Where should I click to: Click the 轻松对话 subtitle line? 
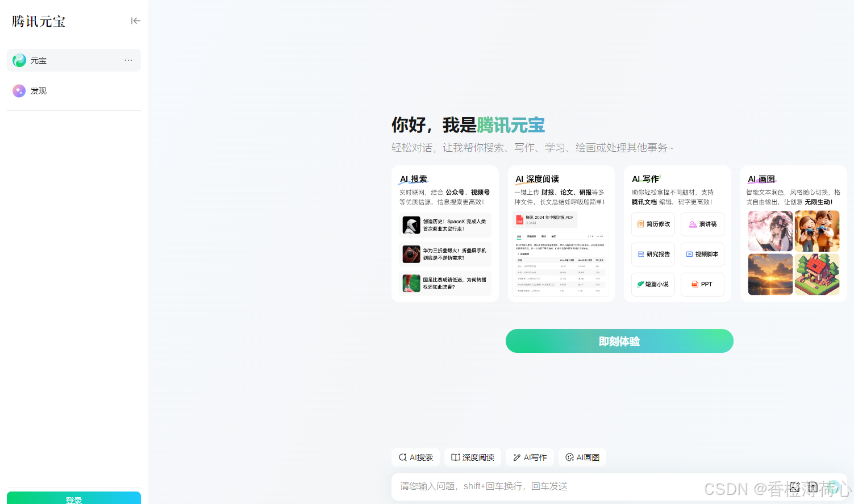[532, 148]
